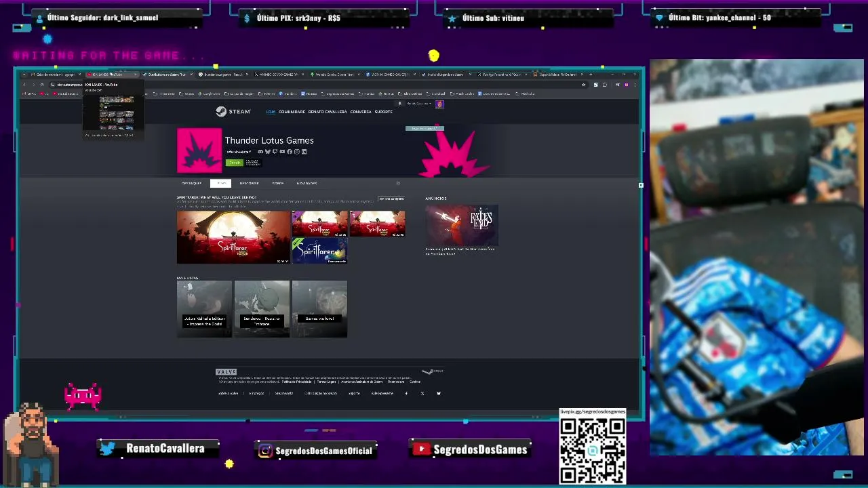Click the search icon beside the tabs
This screenshot has height=488, width=868.
398,183
